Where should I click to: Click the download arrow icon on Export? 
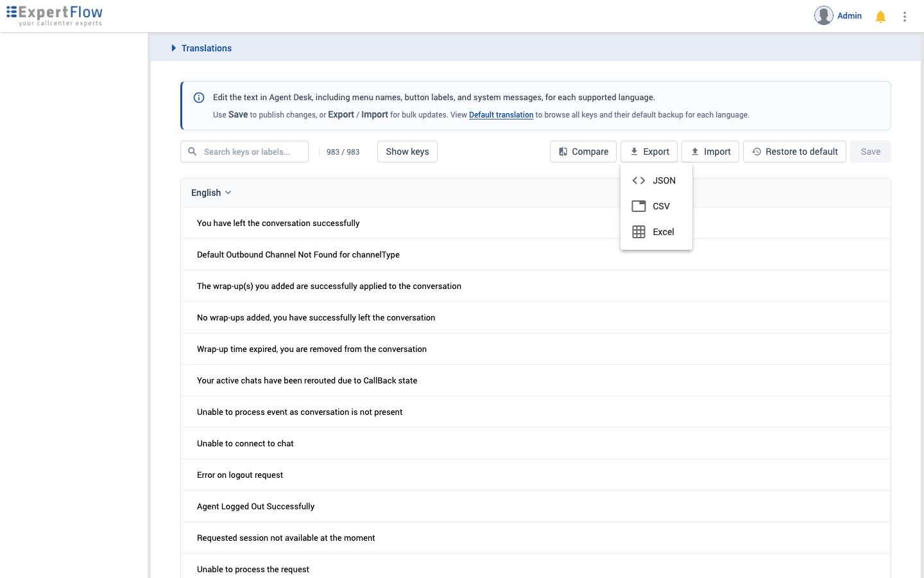[x=634, y=152]
